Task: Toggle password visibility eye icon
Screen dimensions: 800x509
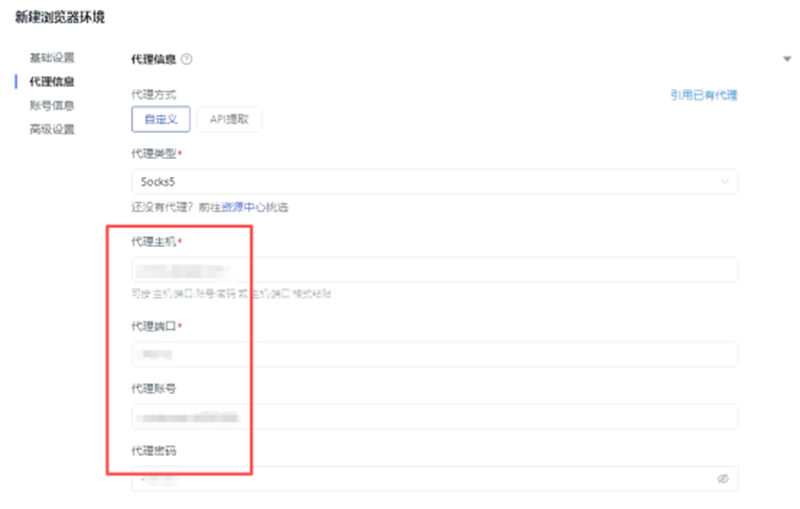Action: (723, 479)
